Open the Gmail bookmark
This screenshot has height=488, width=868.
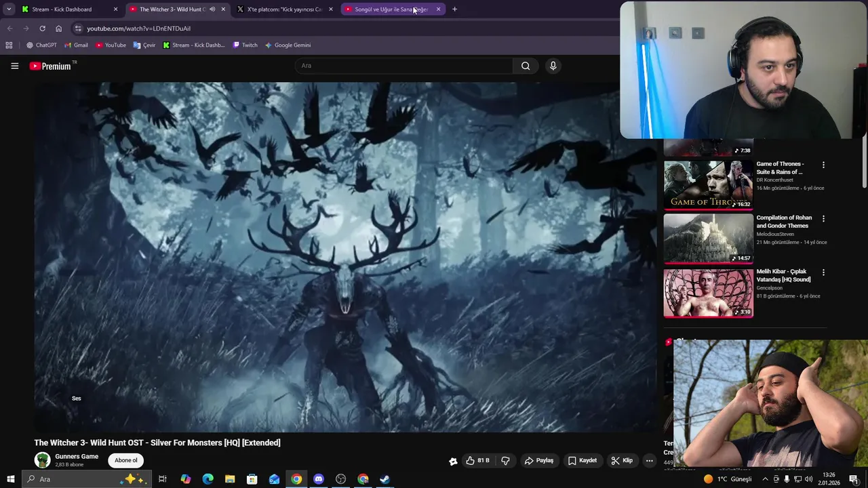(76, 45)
